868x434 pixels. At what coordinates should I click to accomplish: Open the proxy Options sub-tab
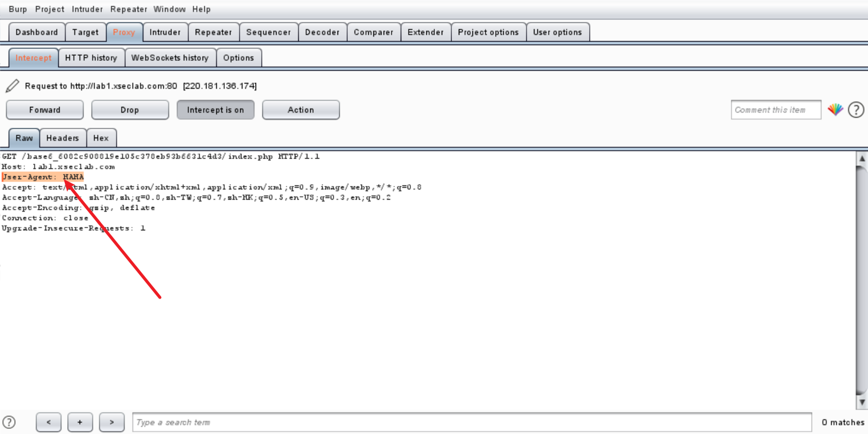[x=238, y=58]
